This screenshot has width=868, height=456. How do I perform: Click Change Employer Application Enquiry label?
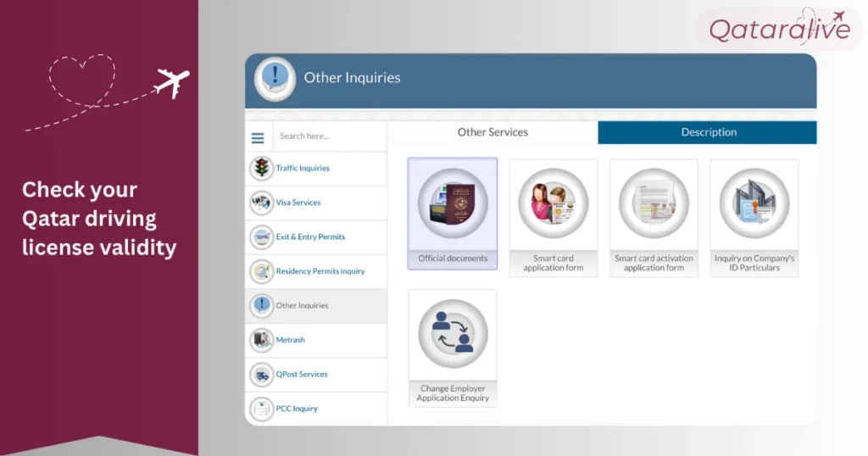(453, 393)
